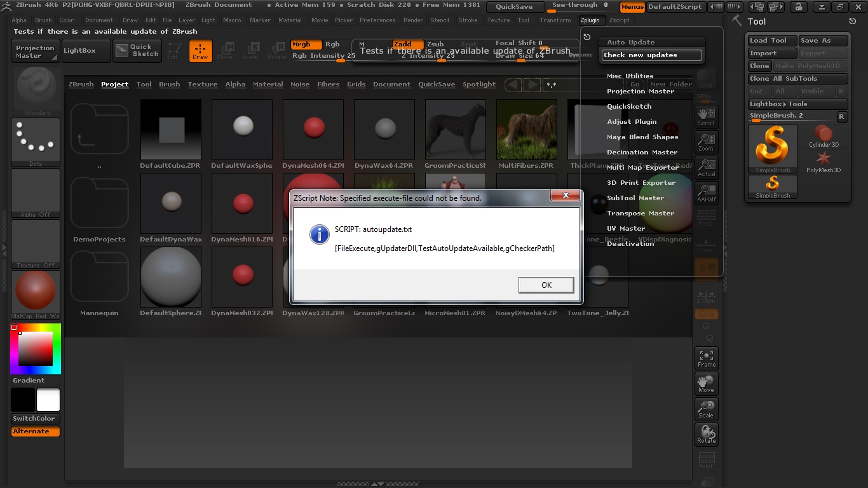
Task: Select the Cylinder3D tool
Action: [x=824, y=136]
